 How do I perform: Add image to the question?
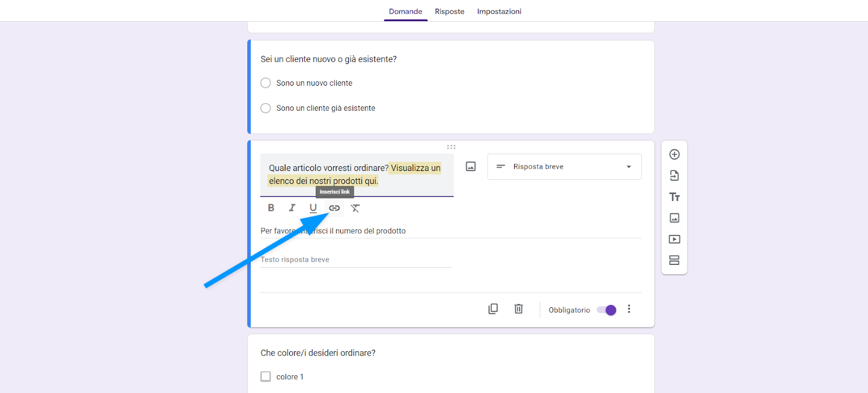click(471, 167)
